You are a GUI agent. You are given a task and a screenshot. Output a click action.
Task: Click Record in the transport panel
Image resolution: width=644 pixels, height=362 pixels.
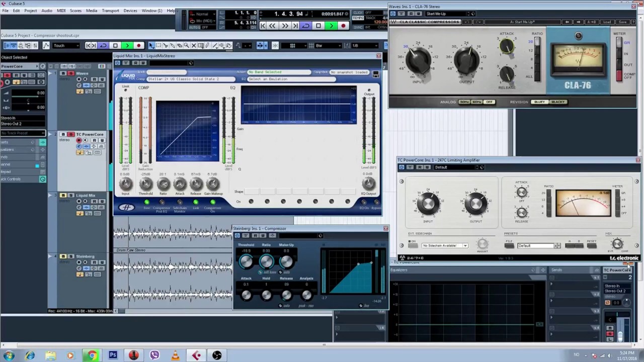point(343,26)
